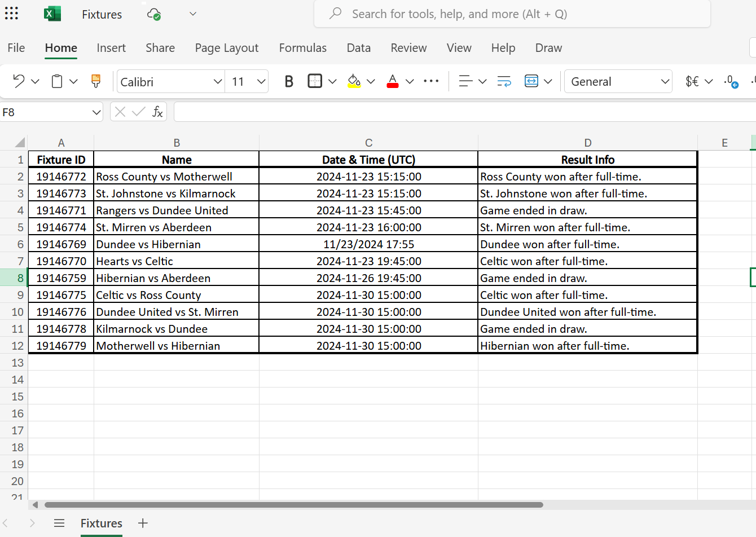Undo the last action
Screen dimensions: 756x537
point(19,81)
